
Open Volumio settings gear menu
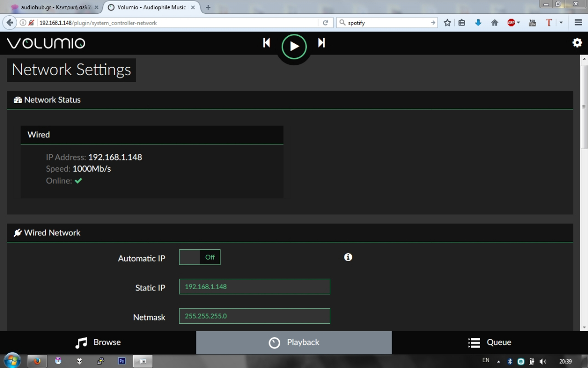coord(577,43)
